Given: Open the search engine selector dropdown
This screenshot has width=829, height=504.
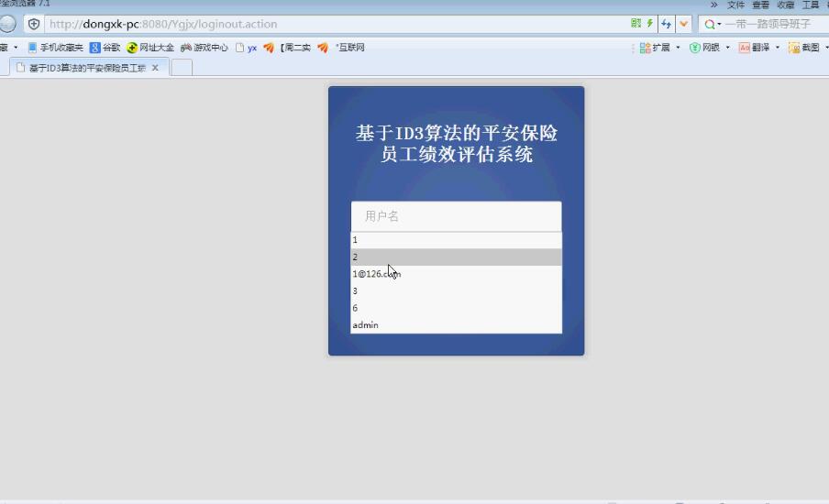Looking at the screenshot, I should [713, 25].
